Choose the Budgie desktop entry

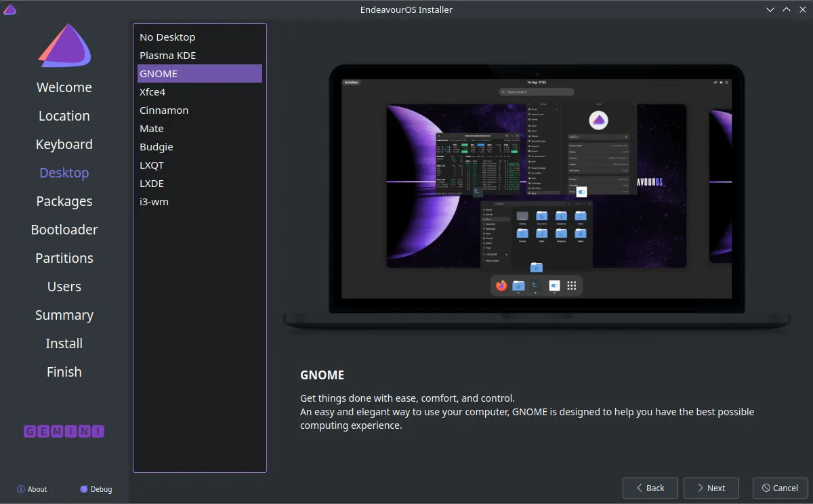point(200,147)
